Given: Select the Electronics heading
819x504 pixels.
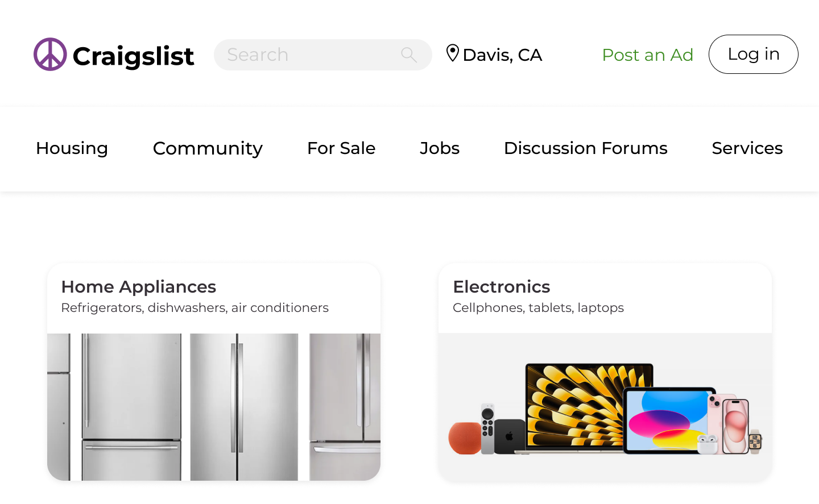Looking at the screenshot, I should 501,287.
